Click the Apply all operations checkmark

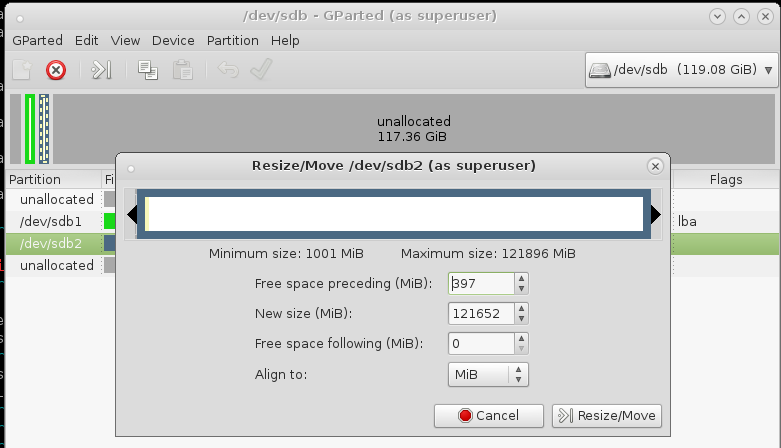coord(261,69)
